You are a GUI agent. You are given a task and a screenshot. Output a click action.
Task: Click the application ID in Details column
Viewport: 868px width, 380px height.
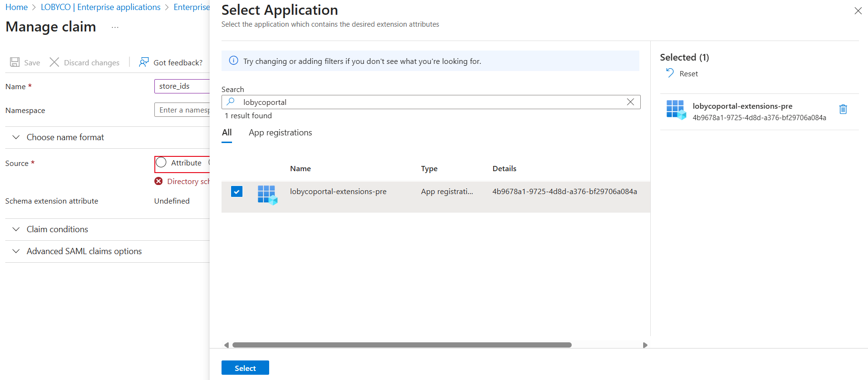(565, 191)
